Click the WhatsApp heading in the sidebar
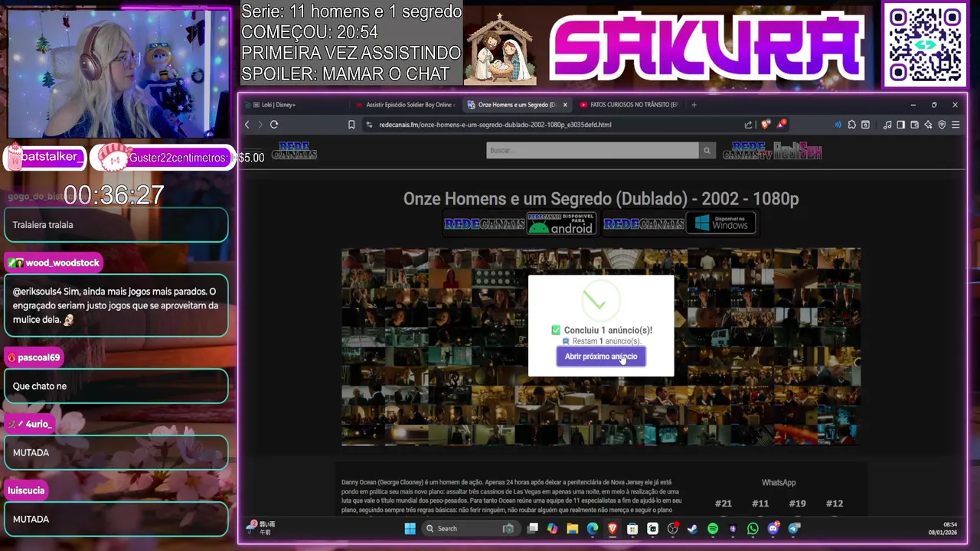Viewport: 980px width, 551px height. click(x=779, y=483)
